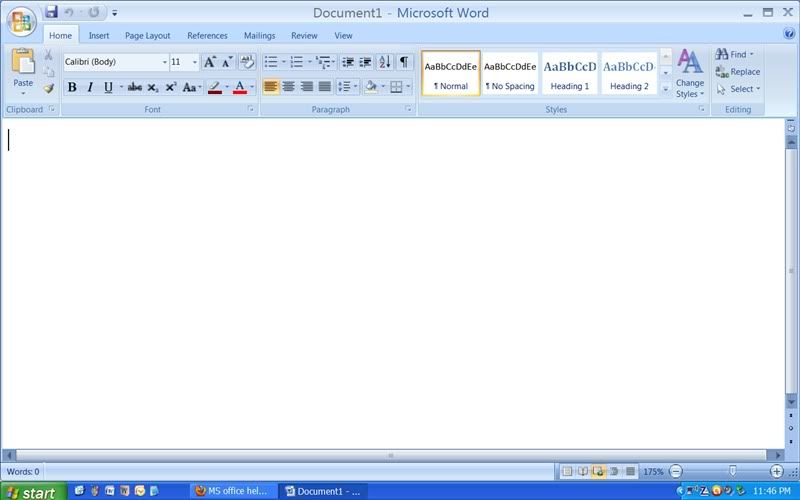Open shading color dropdown arrow
This screenshot has height=500, width=800.
click(383, 87)
